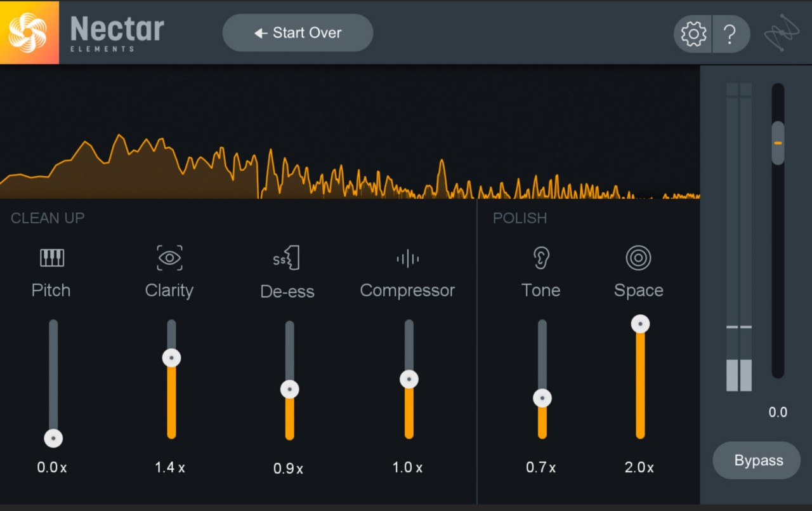Viewport: 812px width, 511px height.
Task: Click the Space concentric circles icon
Action: click(x=638, y=258)
